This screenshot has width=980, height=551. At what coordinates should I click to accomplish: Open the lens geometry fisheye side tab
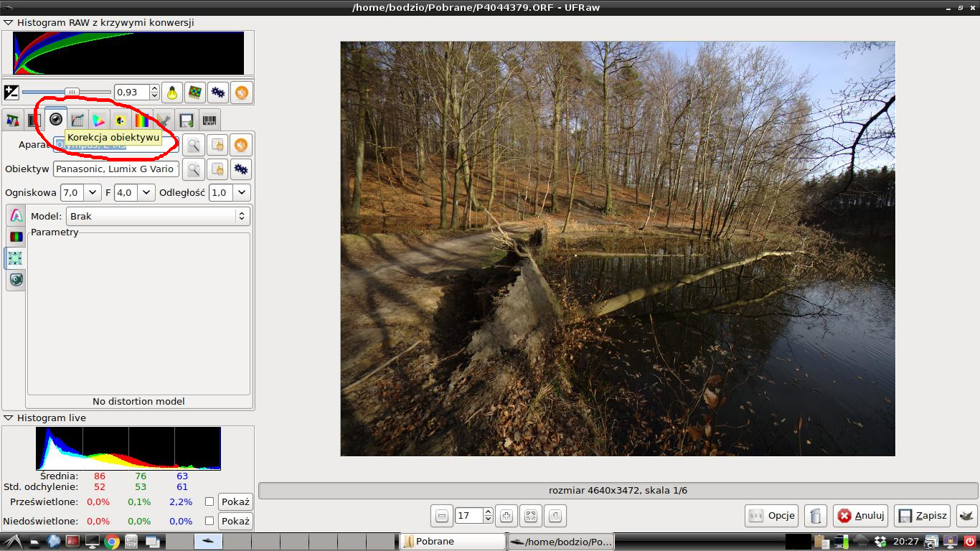(16, 280)
